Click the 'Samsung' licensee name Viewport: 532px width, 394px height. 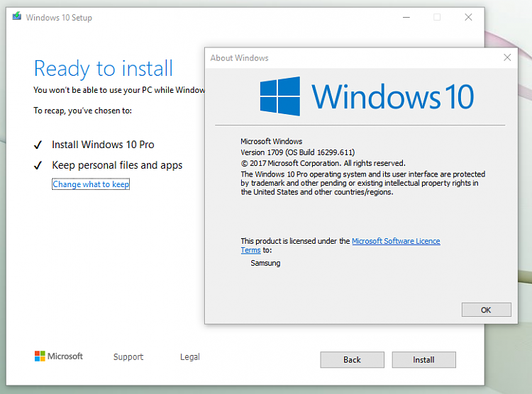pyautogui.click(x=265, y=263)
